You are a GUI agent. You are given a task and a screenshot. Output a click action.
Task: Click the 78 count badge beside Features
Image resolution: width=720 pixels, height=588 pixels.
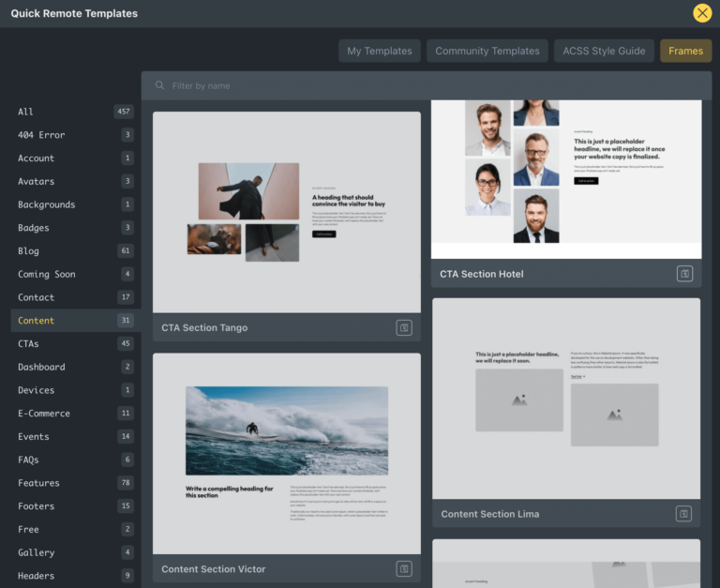coord(126,482)
